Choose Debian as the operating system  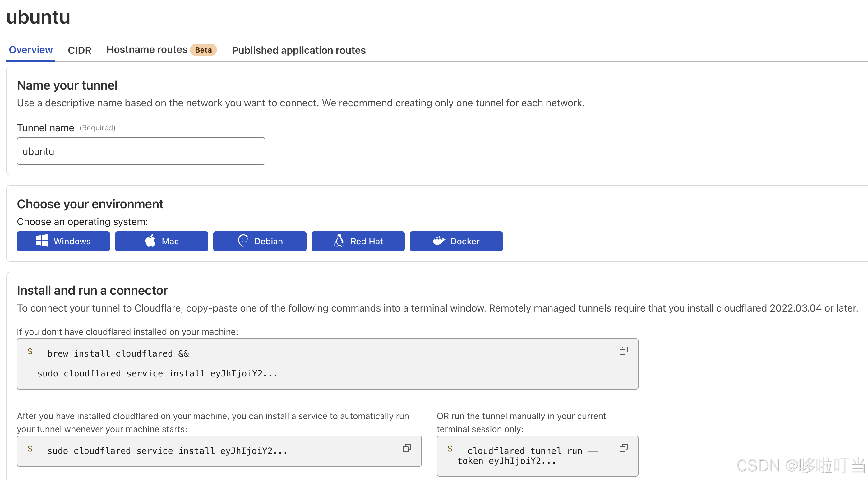coord(260,241)
